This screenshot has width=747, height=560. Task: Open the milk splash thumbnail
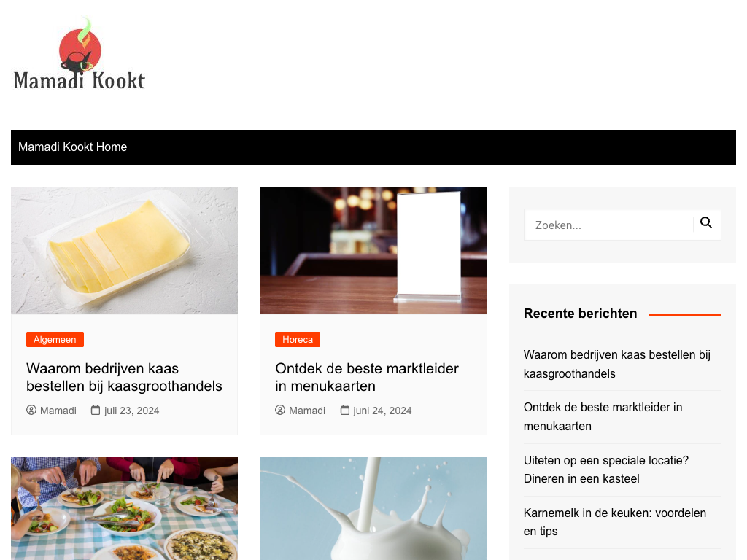373,508
